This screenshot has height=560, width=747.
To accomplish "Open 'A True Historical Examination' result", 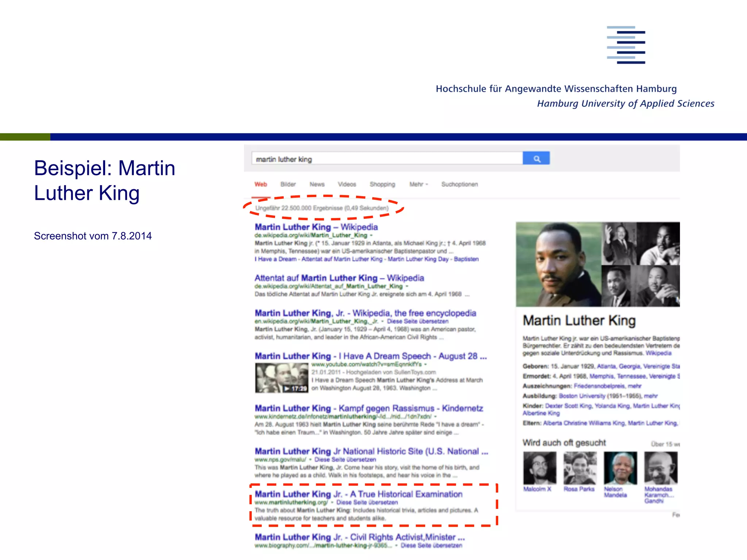I will [359, 494].
